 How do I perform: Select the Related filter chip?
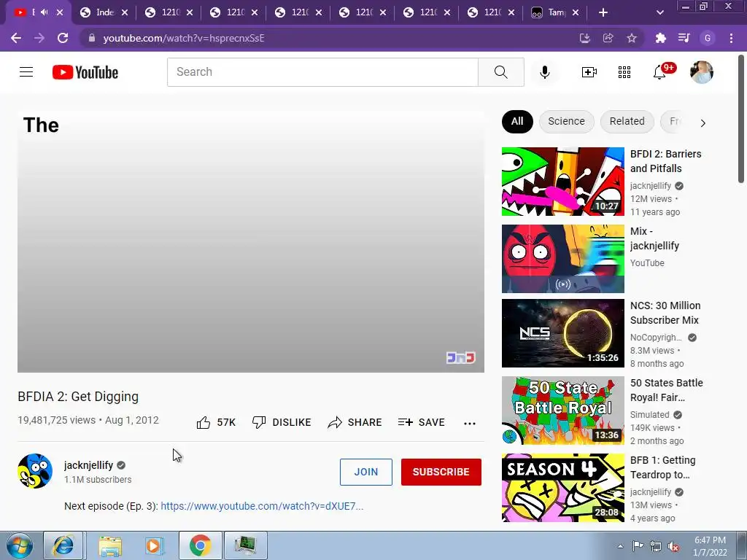click(627, 122)
